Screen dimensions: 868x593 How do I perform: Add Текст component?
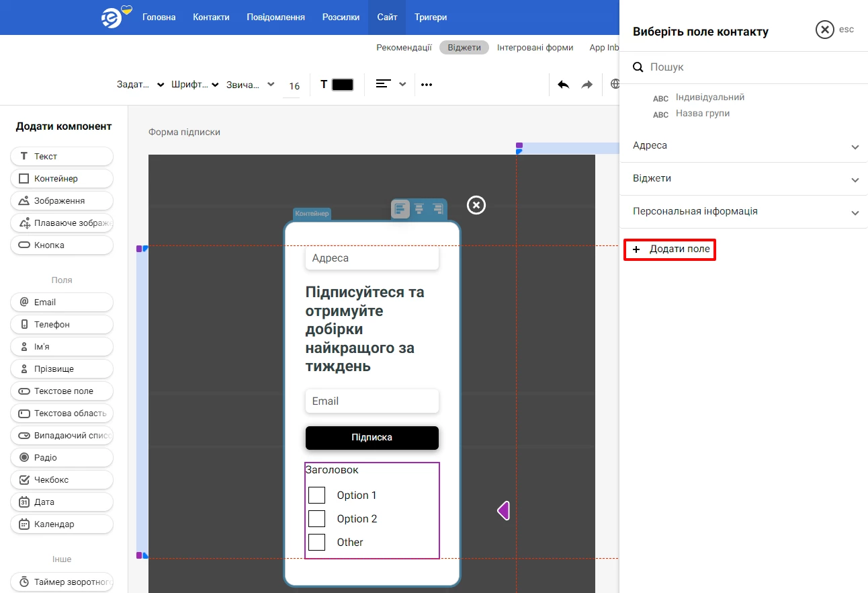62,156
